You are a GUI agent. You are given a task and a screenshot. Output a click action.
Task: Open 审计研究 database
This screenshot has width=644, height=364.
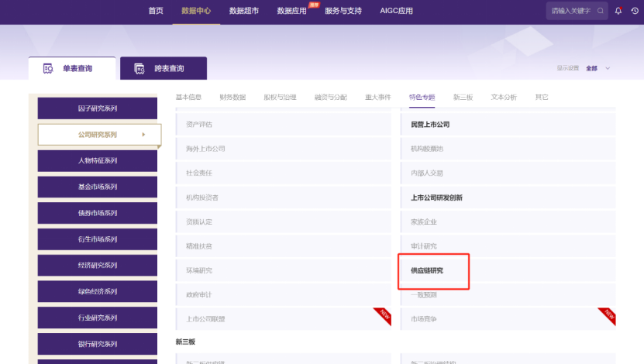click(x=508, y=246)
